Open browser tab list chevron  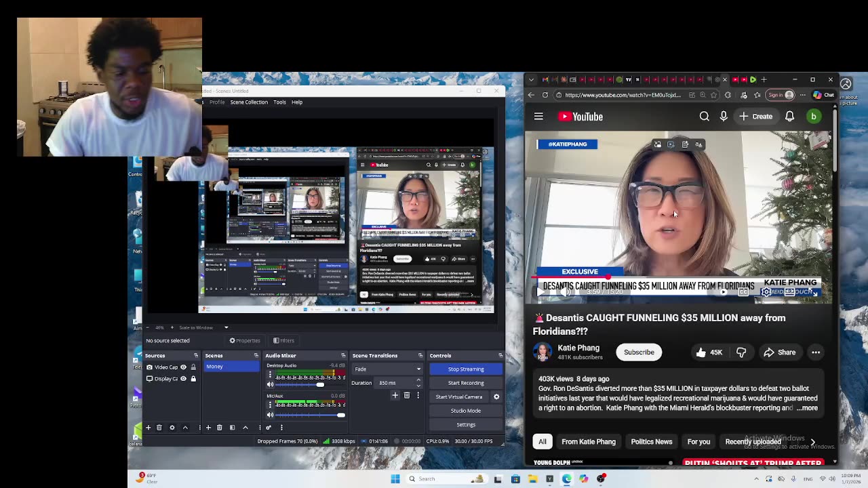pos(531,80)
